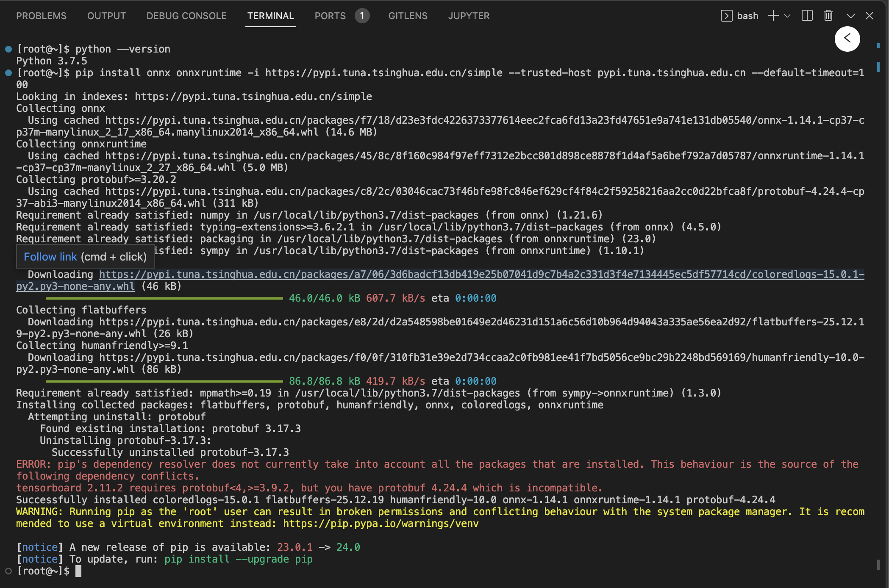
Task: Open the GITLENS tab
Action: [408, 16]
